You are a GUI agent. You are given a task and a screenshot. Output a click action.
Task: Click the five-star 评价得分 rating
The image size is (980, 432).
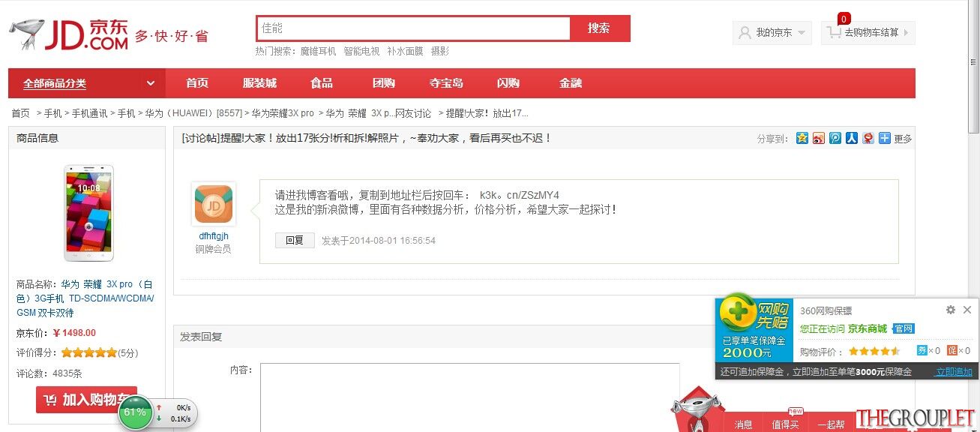pos(88,352)
